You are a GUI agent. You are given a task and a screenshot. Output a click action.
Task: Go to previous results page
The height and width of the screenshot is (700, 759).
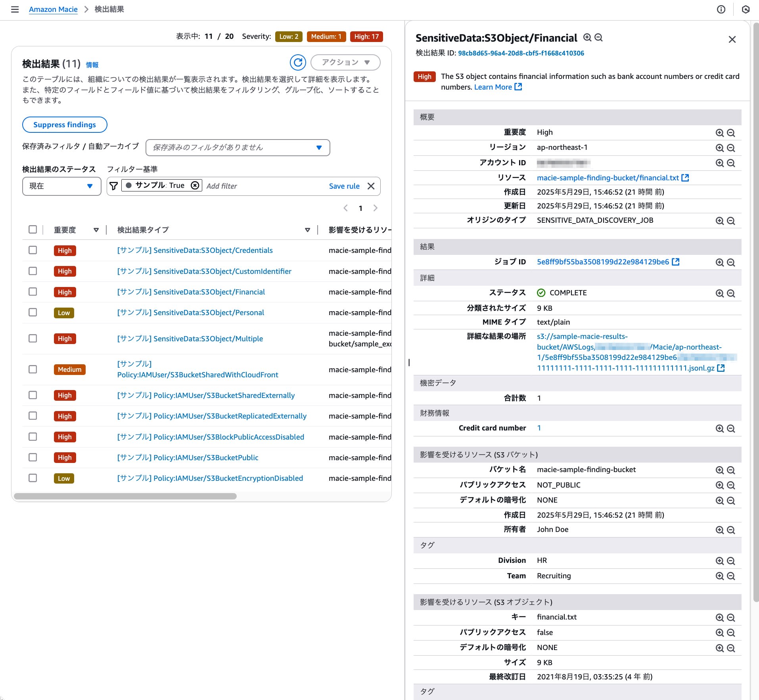(x=345, y=208)
